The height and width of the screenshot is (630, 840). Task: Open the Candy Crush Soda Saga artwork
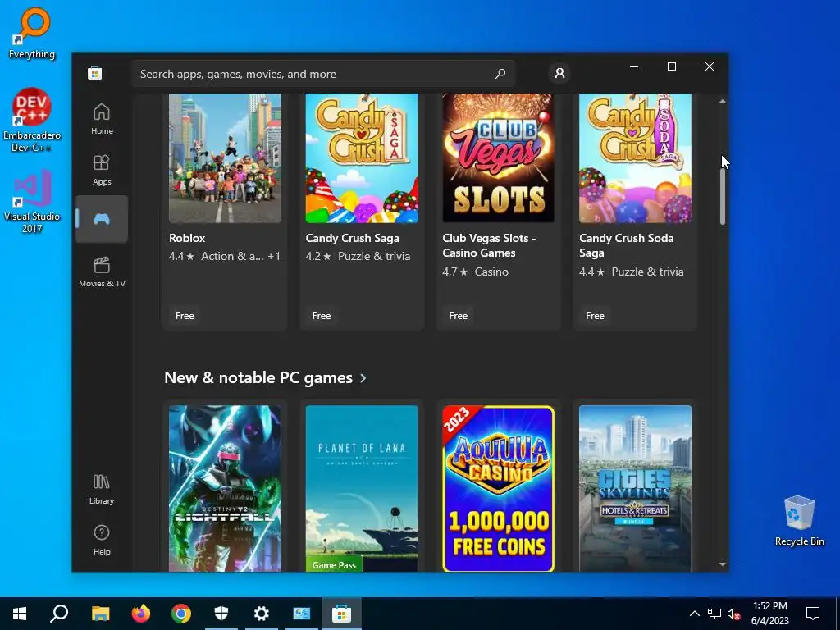[636, 158]
